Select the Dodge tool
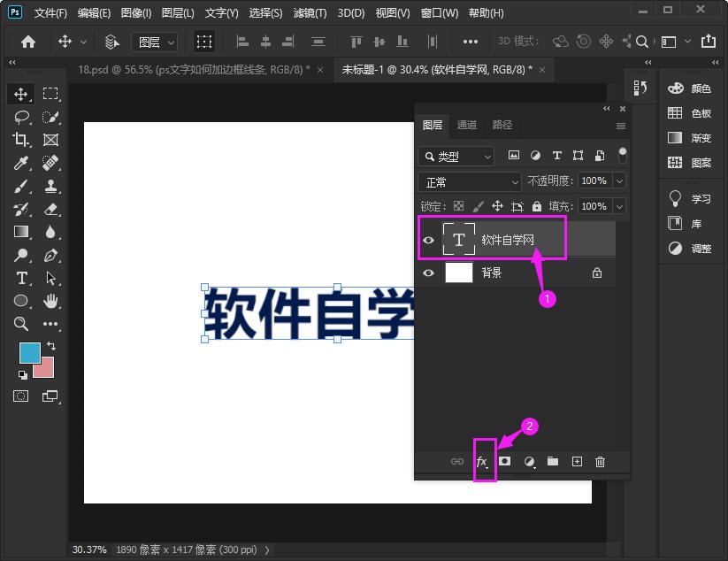Viewport: 728px width, 561px height. [21, 255]
